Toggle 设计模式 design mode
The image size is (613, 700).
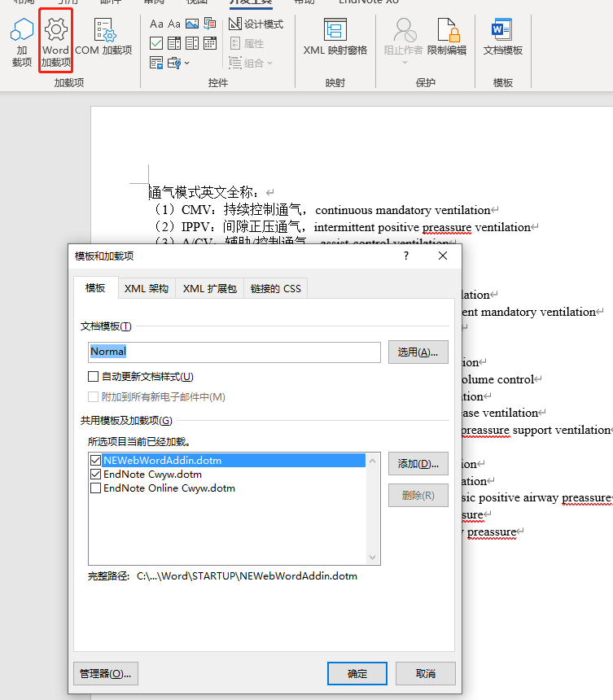point(256,24)
